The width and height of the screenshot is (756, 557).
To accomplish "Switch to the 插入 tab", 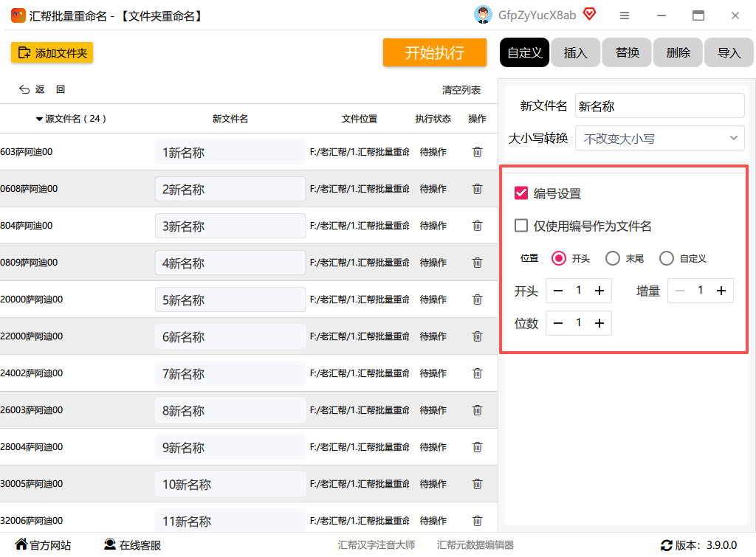I will click(575, 52).
